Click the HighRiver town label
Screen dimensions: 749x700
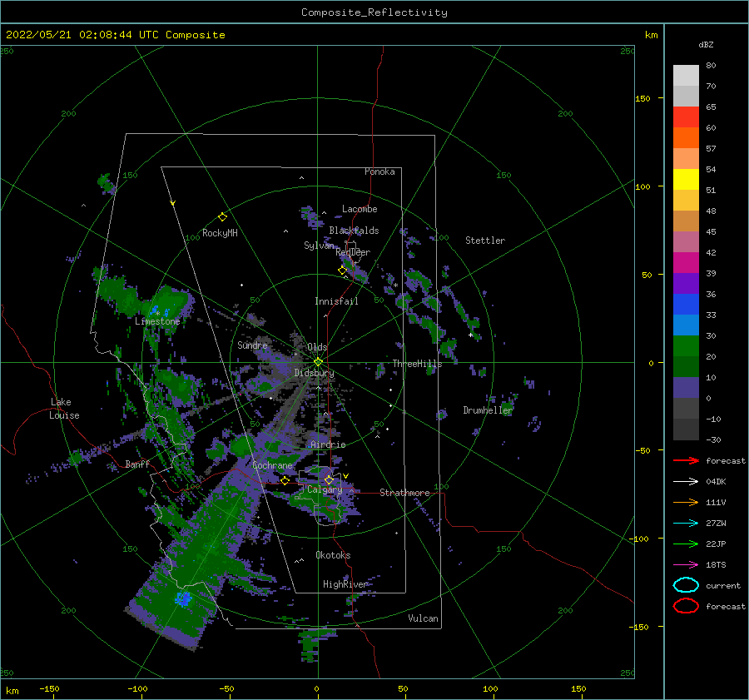345,584
